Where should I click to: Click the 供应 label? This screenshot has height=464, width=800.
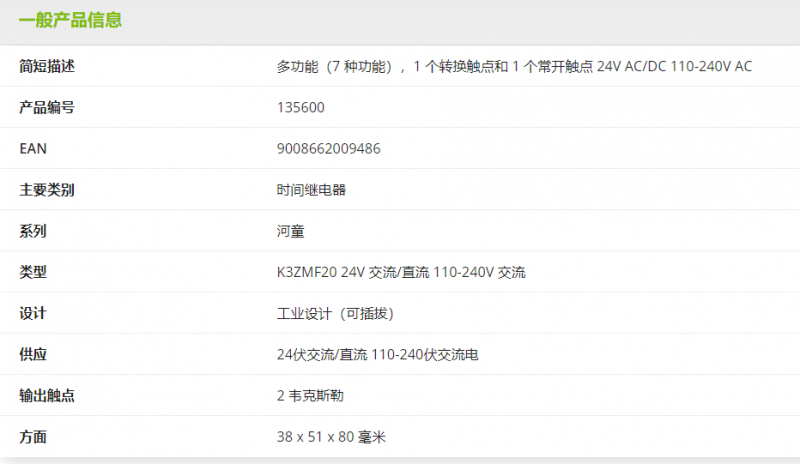point(33,355)
